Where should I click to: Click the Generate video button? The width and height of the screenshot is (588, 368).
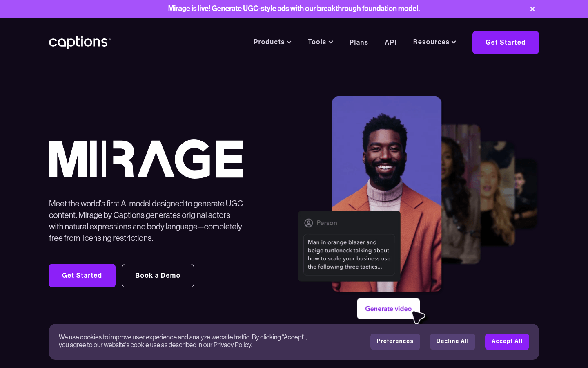coord(388,309)
